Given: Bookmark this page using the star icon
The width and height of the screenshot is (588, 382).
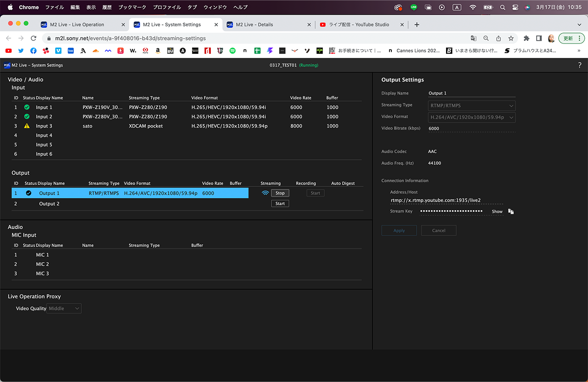Looking at the screenshot, I should point(511,39).
